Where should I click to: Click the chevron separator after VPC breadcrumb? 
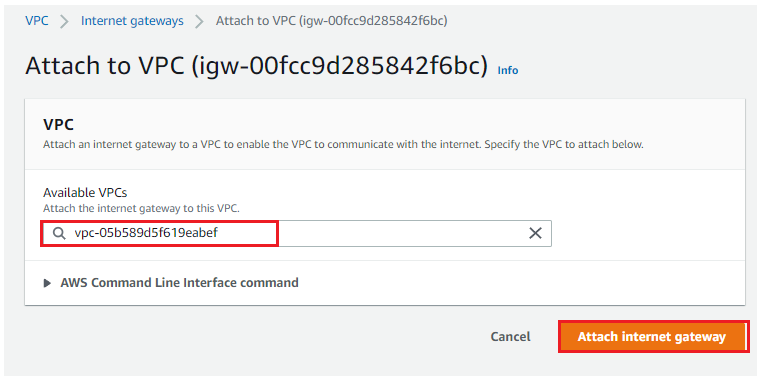[64, 21]
